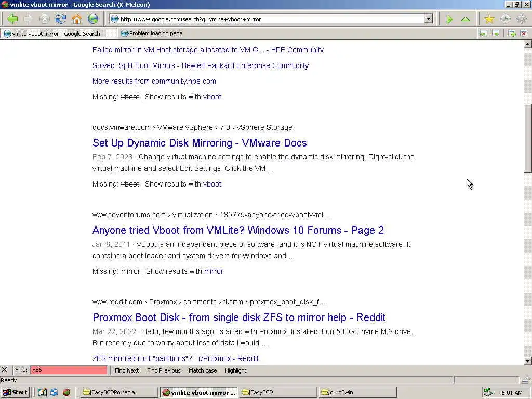The height and width of the screenshot is (399, 532).
Task: Go to the Home page icon
Action: (x=77, y=19)
